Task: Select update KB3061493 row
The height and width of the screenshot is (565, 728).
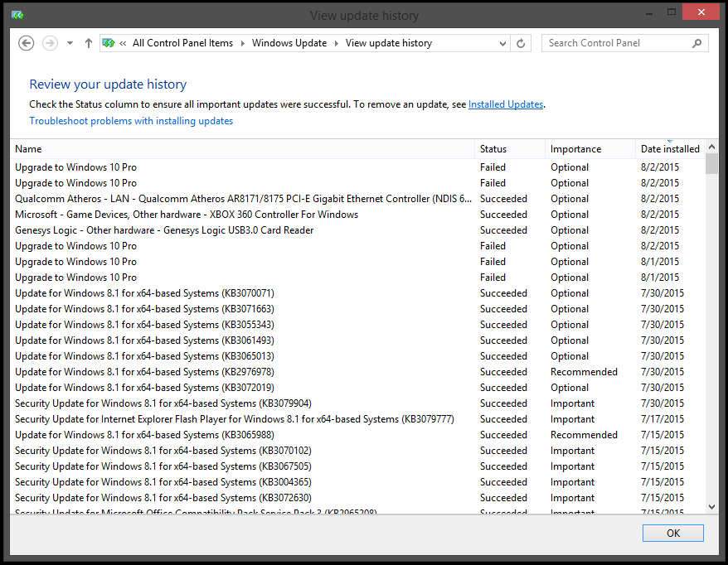Action: coord(357,340)
